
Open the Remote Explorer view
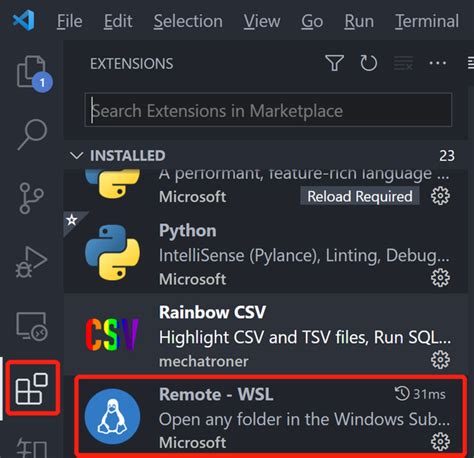[32, 326]
